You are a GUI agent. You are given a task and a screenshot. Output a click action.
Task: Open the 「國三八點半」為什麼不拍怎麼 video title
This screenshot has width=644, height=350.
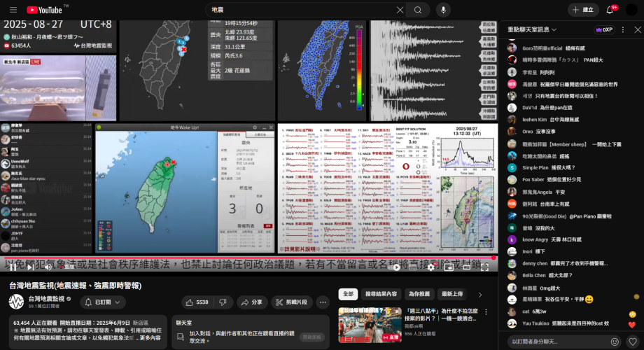click(x=442, y=315)
